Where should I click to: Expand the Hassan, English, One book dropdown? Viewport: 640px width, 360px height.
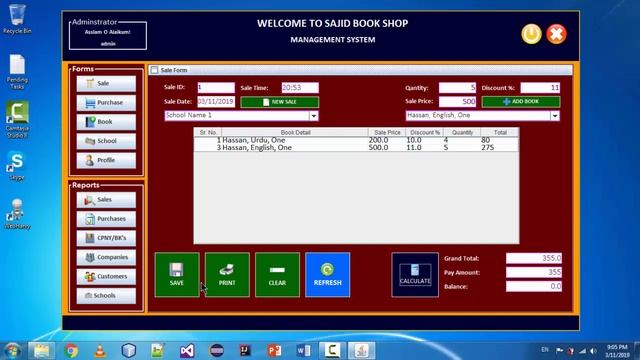tap(555, 116)
